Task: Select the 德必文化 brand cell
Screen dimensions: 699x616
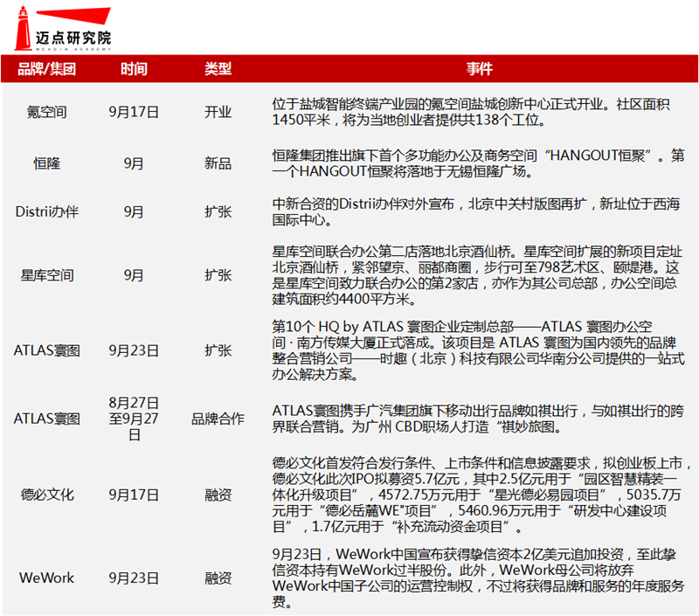Action: pos(47,495)
